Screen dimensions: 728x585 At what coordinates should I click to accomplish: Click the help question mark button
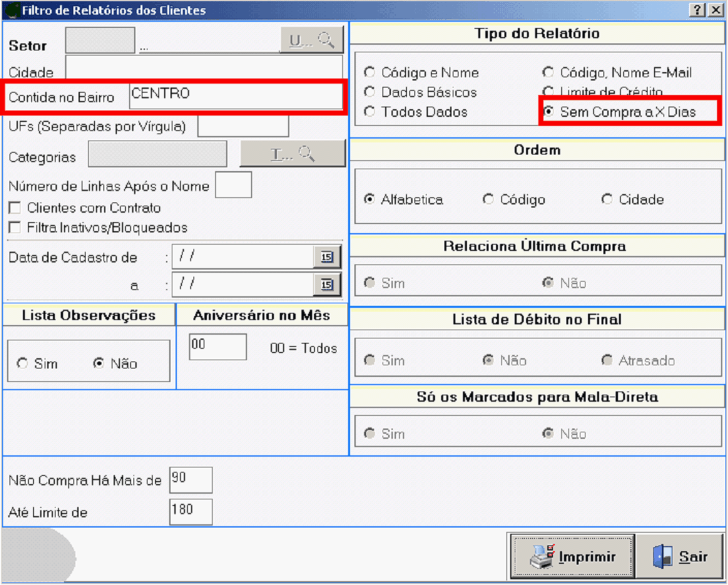pyautogui.click(x=699, y=10)
